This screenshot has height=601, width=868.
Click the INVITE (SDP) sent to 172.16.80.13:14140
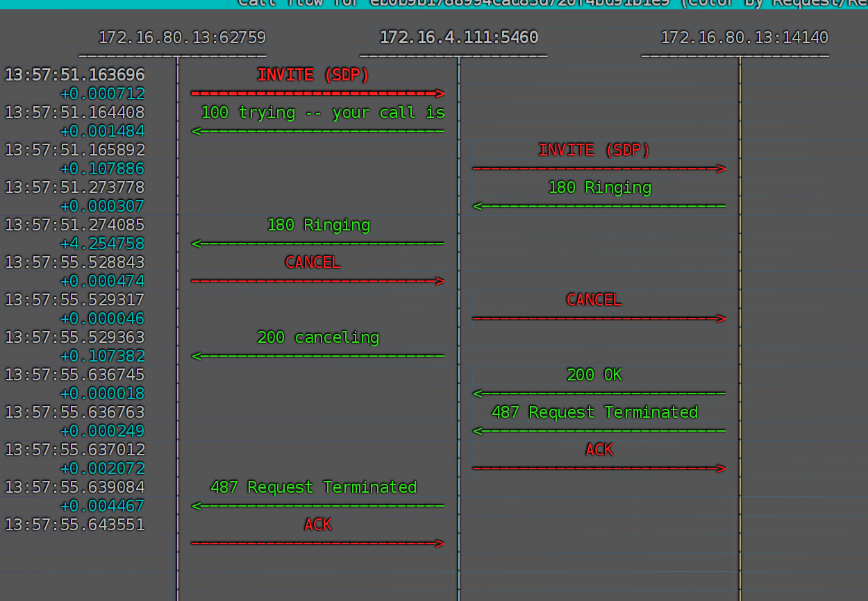click(x=594, y=150)
